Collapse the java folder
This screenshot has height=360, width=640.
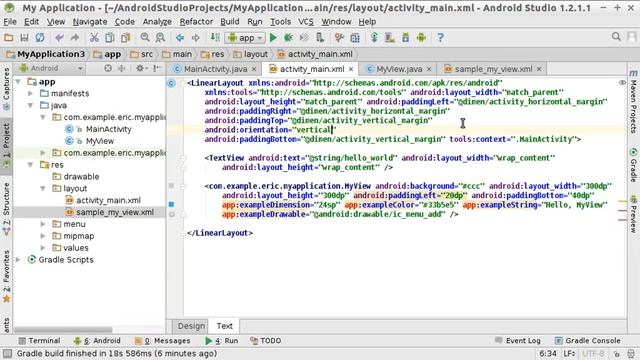pyautogui.click(x=31, y=105)
